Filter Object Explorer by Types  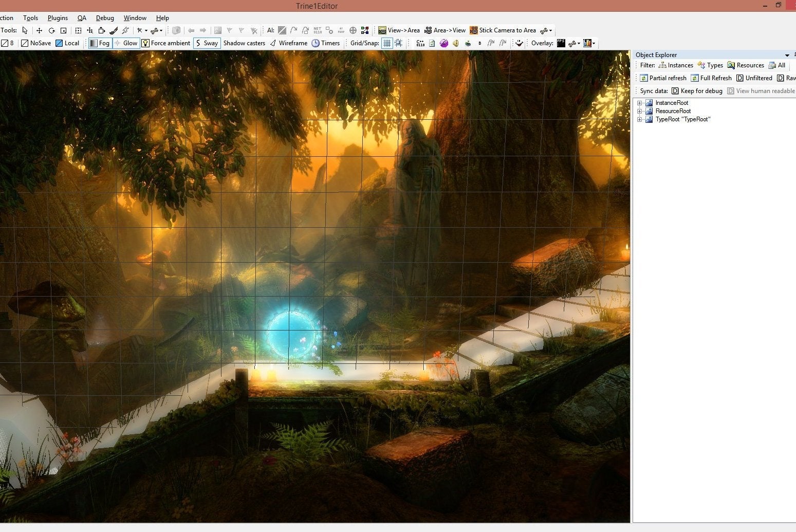(710, 65)
